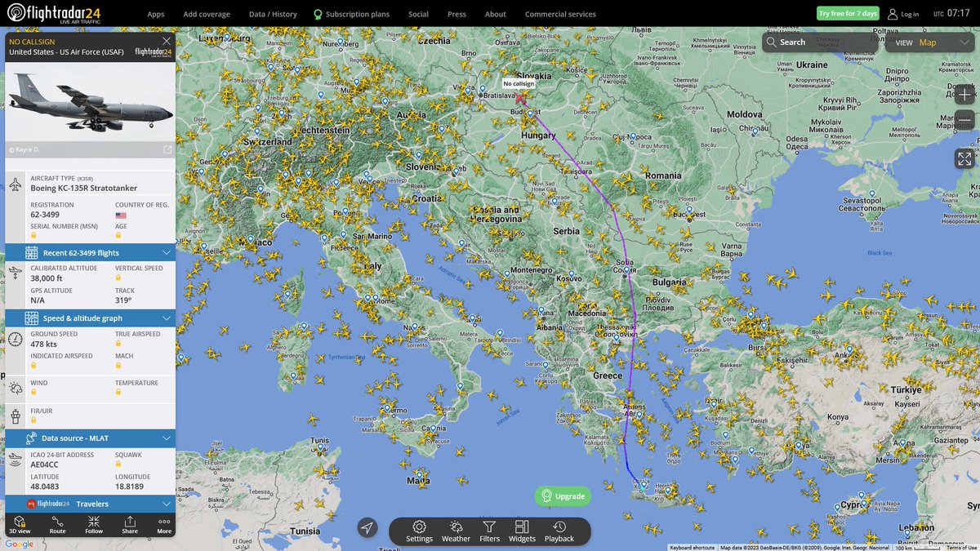
Task: Open the Widgets panel
Action: coord(523,531)
